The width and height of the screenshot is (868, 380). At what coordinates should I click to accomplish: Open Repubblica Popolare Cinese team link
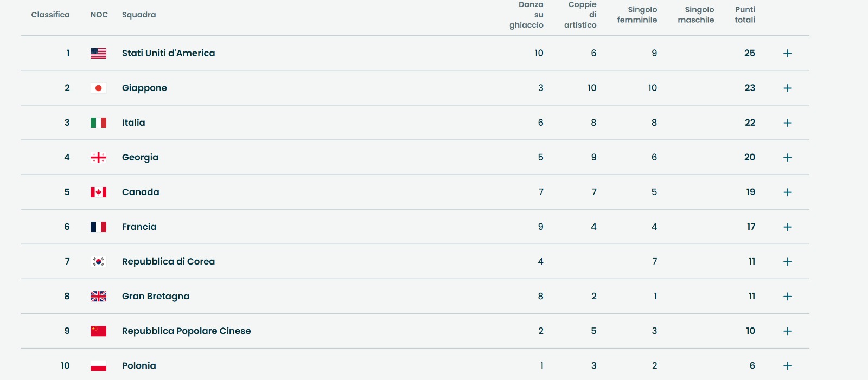click(x=186, y=331)
